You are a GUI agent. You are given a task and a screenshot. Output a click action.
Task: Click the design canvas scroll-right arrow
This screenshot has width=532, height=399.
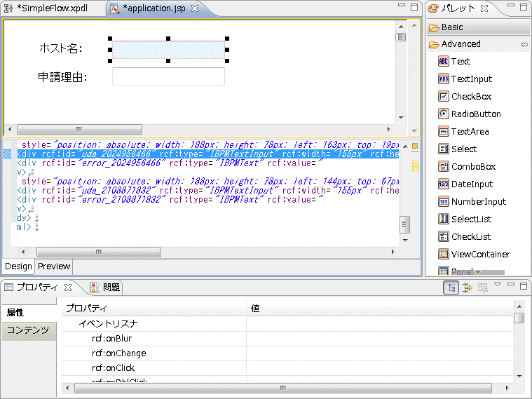389,130
